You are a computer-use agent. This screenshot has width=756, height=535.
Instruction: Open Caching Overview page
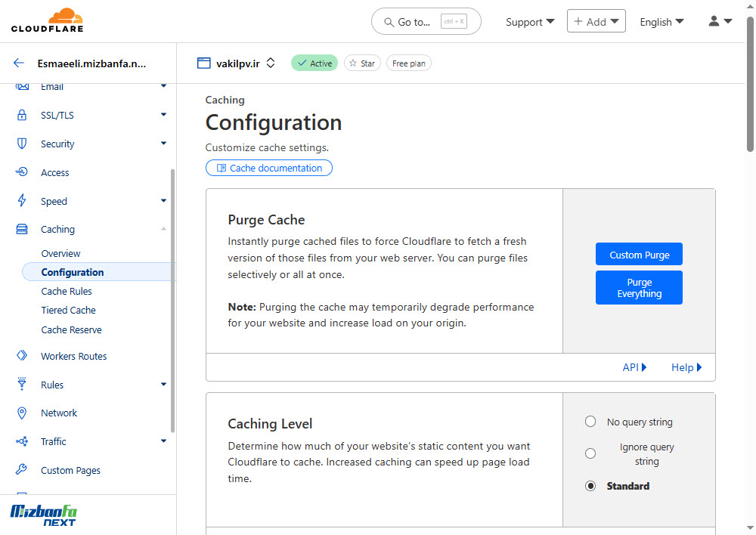pos(60,254)
